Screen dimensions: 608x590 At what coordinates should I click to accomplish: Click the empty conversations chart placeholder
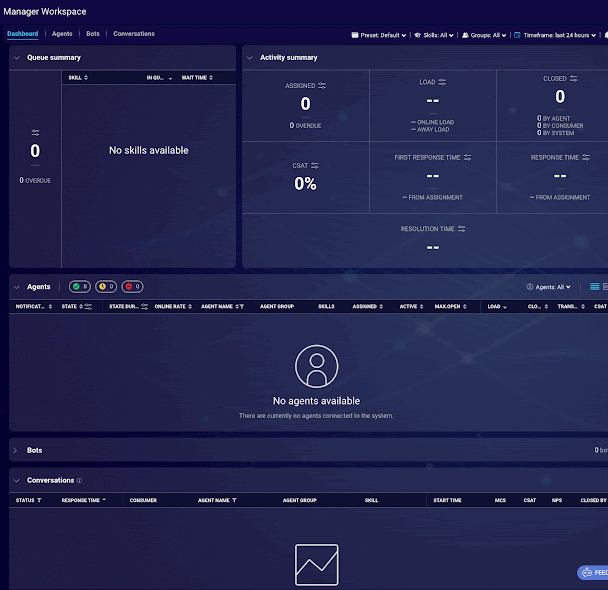click(x=316, y=565)
